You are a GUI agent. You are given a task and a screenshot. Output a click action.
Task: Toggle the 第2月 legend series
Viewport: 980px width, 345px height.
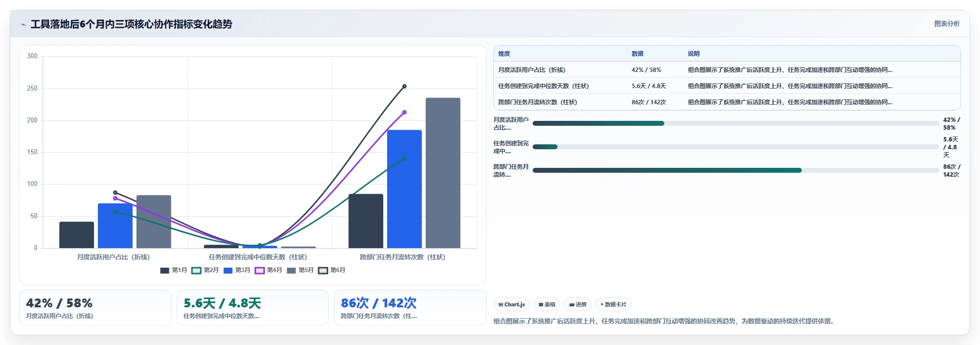[205, 270]
